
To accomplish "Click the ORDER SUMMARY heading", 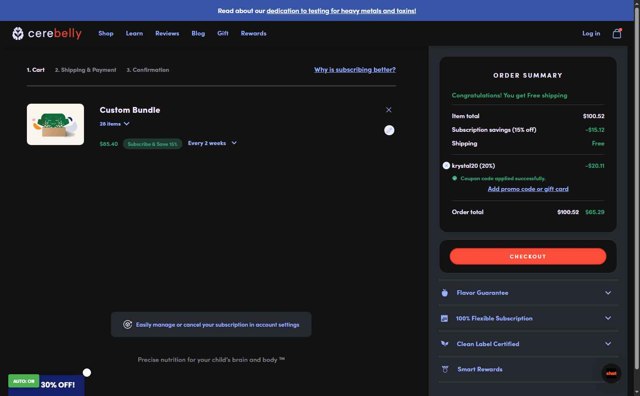I will click(528, 76).
